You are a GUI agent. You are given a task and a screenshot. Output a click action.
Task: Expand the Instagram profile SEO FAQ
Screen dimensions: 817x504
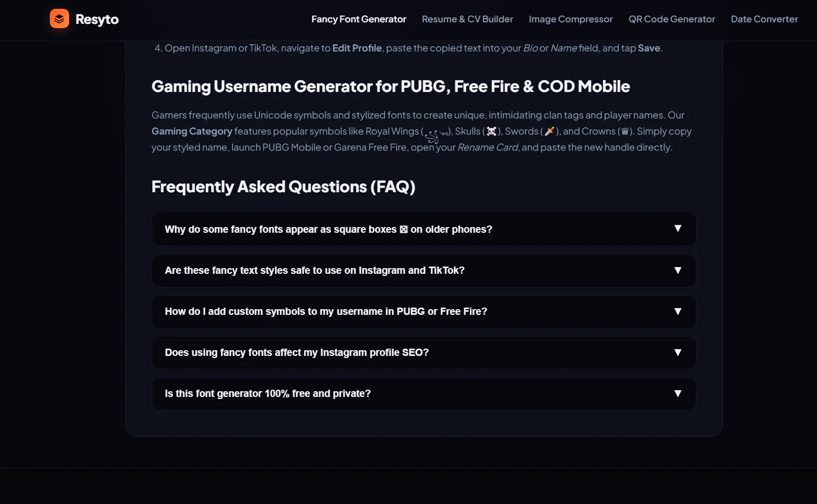coord(424,352)
